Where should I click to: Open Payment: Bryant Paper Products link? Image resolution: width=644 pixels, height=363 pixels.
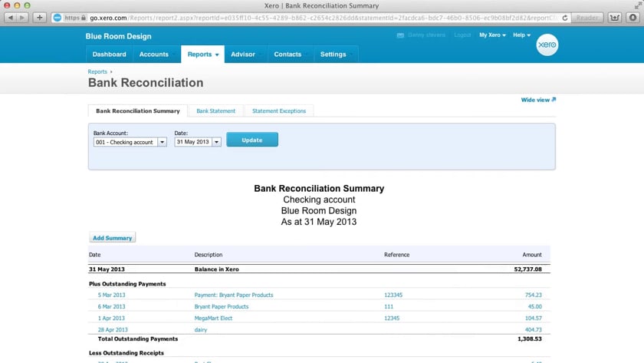click(234, 295)
